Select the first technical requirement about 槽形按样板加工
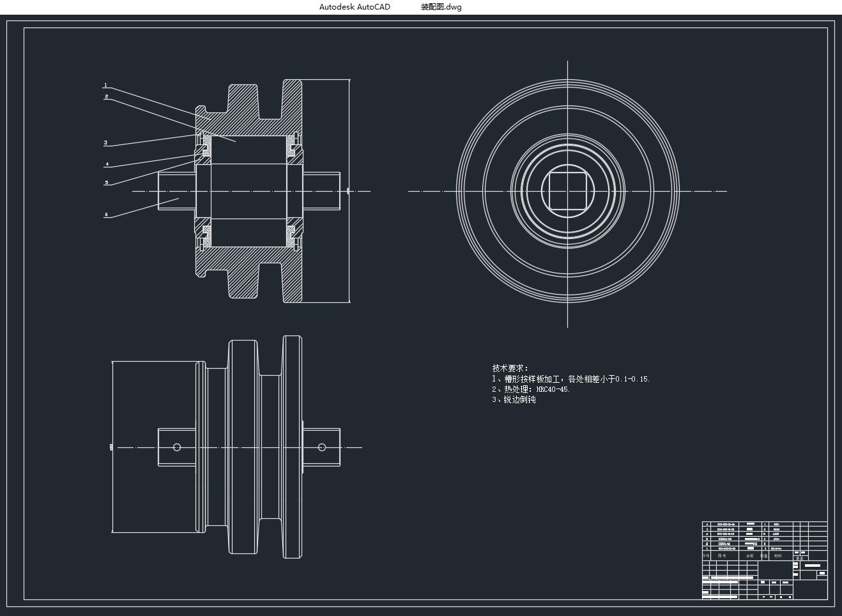The height and width of the screenshot is (616, 842). point(570,379)
